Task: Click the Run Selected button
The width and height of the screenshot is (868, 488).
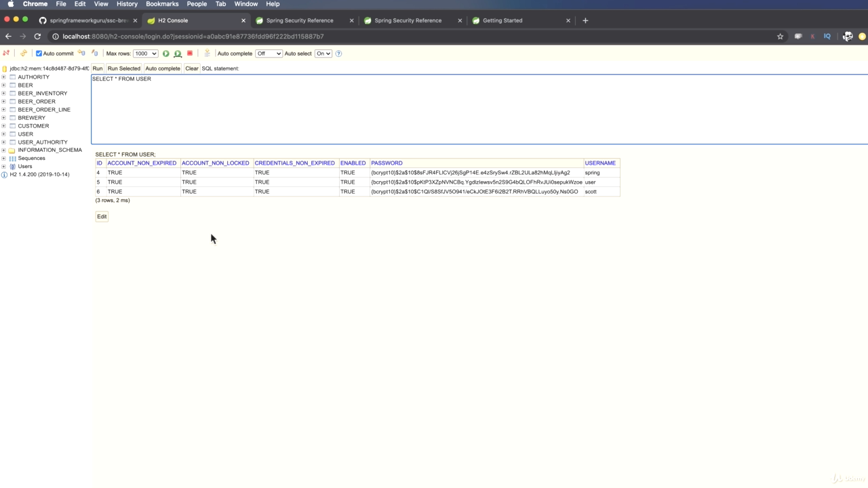Action: [123, 68]
